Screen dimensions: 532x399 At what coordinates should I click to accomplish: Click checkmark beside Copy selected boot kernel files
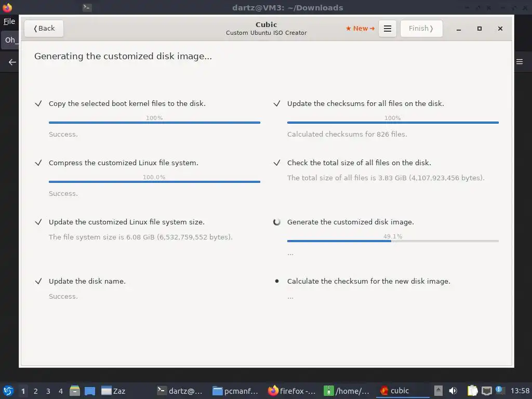click(x=38, y=103)
